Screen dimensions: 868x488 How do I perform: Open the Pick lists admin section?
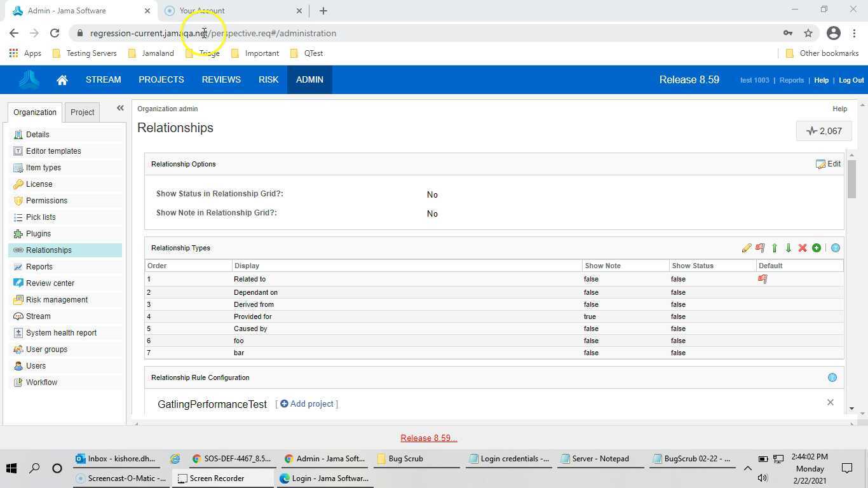(40, 217)
